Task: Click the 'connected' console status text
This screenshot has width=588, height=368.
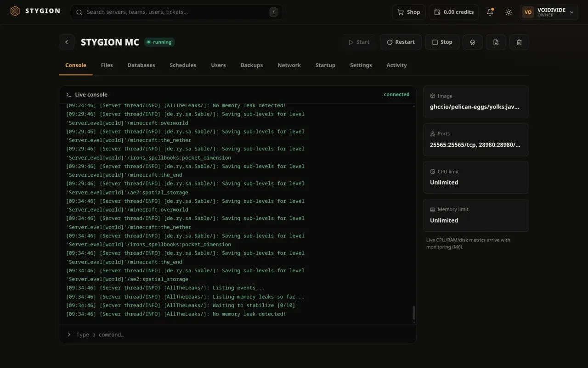Action: pyautogui.click(x=396, y=95)
